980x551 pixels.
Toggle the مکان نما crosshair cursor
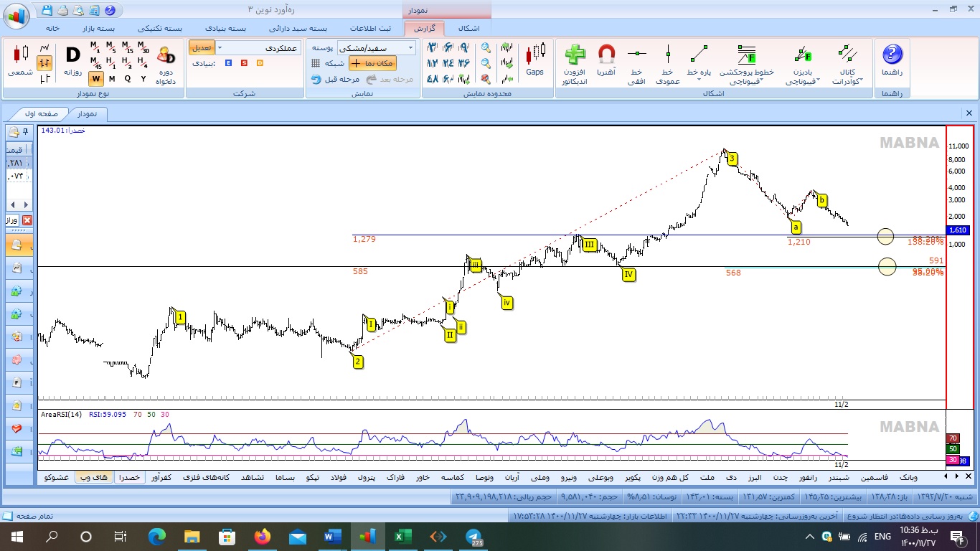pyautogui.click(x=372, y=63)
